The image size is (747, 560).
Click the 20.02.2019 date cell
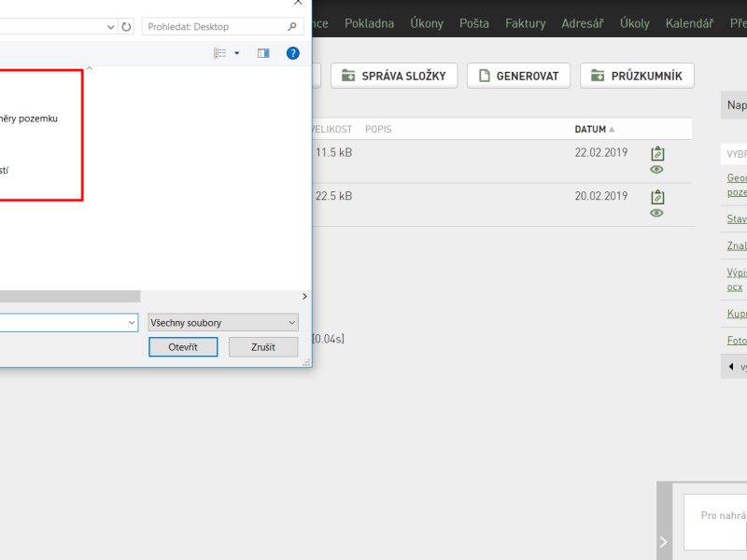point(600,196)
